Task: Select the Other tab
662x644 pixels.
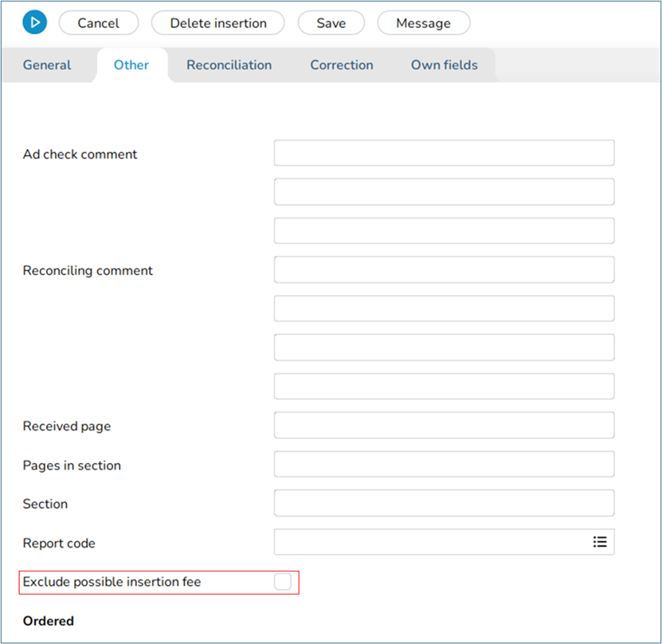Action: pyautogui.click(x=131, y=65)
